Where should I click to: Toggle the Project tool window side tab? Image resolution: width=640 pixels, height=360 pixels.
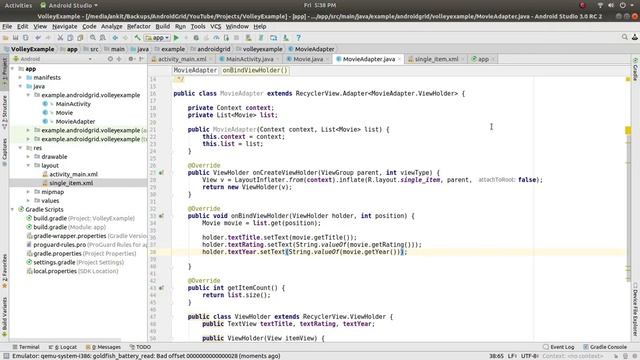tap(4, 72)
